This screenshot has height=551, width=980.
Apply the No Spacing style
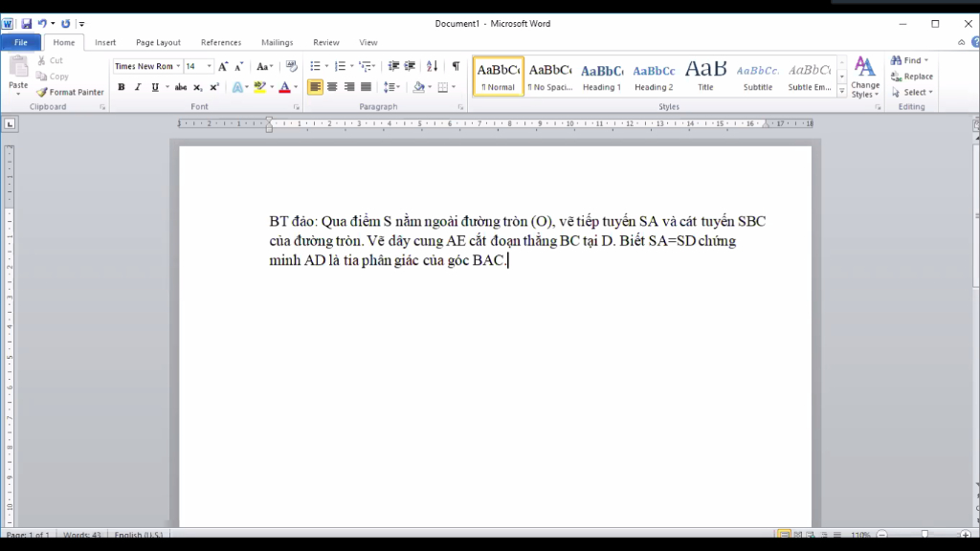[550, 77]
